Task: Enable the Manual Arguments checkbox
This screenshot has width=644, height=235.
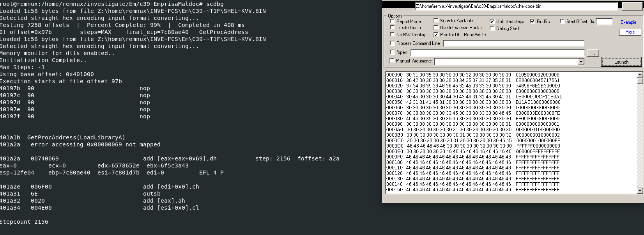Action: coord(392,61)
